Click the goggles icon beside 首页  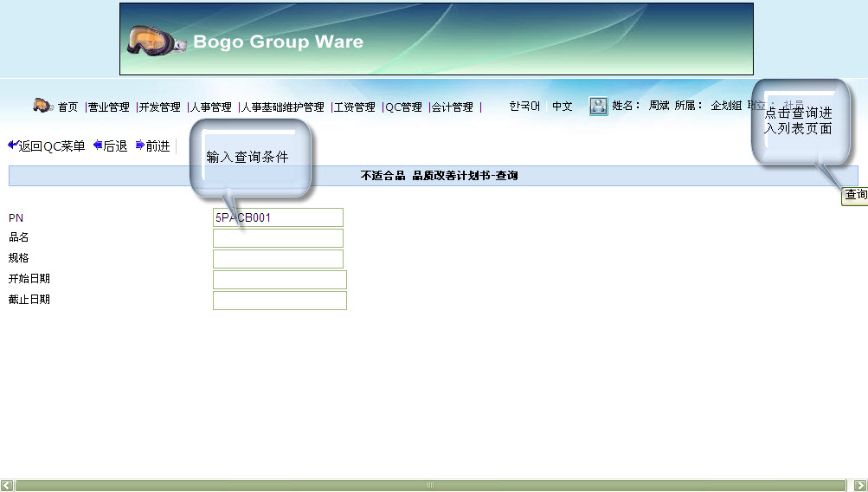[x=42, y=106]
